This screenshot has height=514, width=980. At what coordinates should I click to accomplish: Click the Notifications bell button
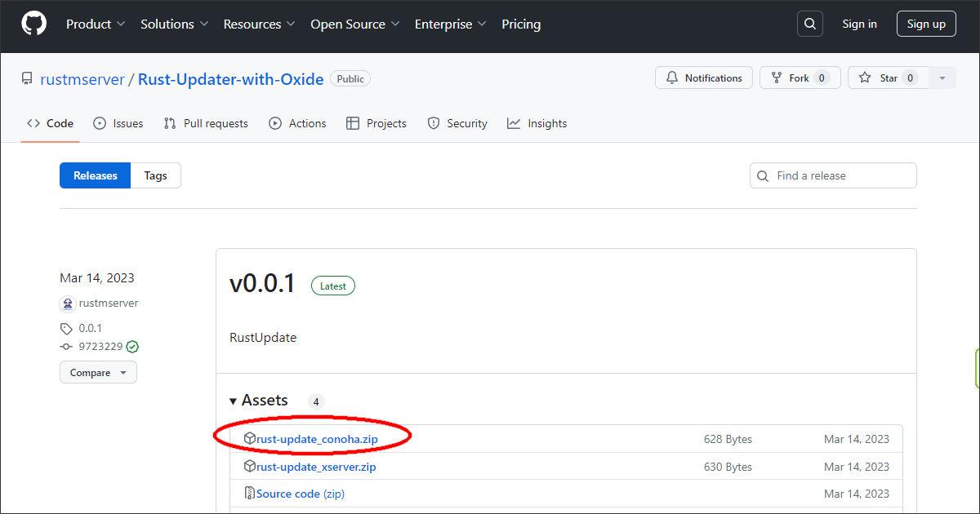pos(704,78)
